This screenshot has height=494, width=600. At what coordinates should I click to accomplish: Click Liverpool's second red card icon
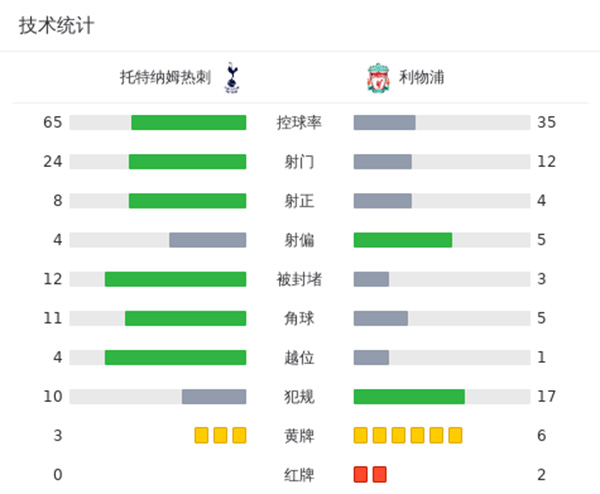pyautogui.click(x=379, y=474)
